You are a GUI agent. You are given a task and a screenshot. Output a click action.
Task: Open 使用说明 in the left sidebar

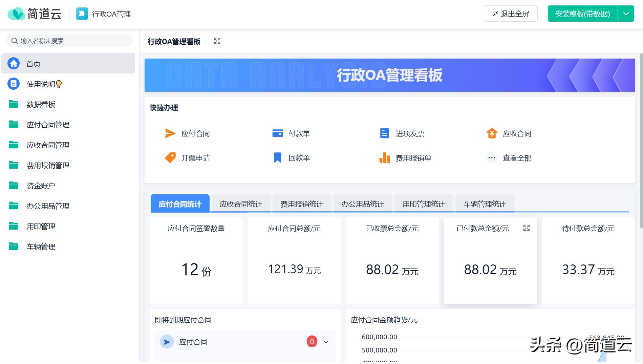pos(41,84)
